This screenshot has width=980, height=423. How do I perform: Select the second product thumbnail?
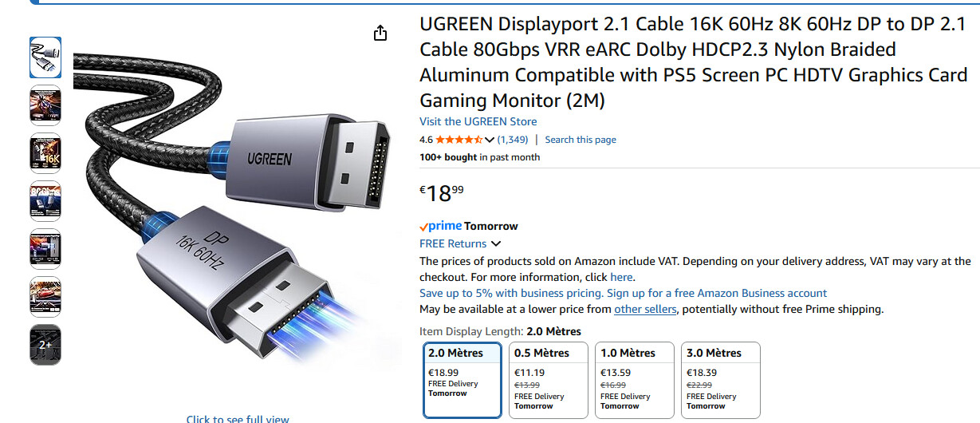point(45,105)
